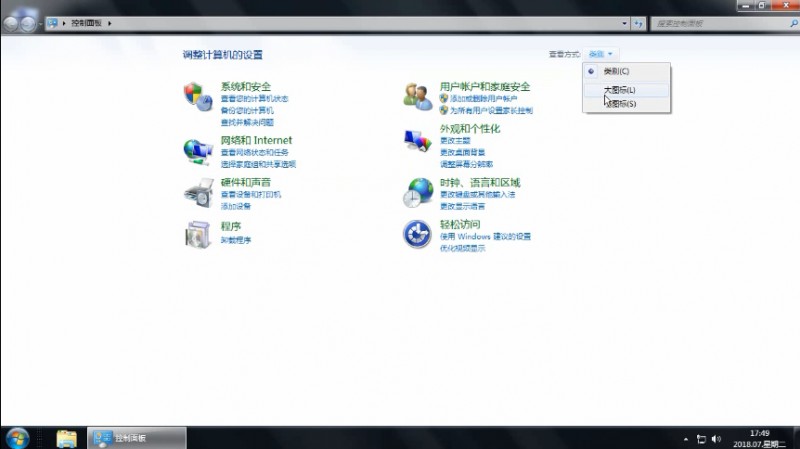Open the address bar history dropdown
Image resolution: width=800 pixels, height=449 pixels.
[624, 23]
